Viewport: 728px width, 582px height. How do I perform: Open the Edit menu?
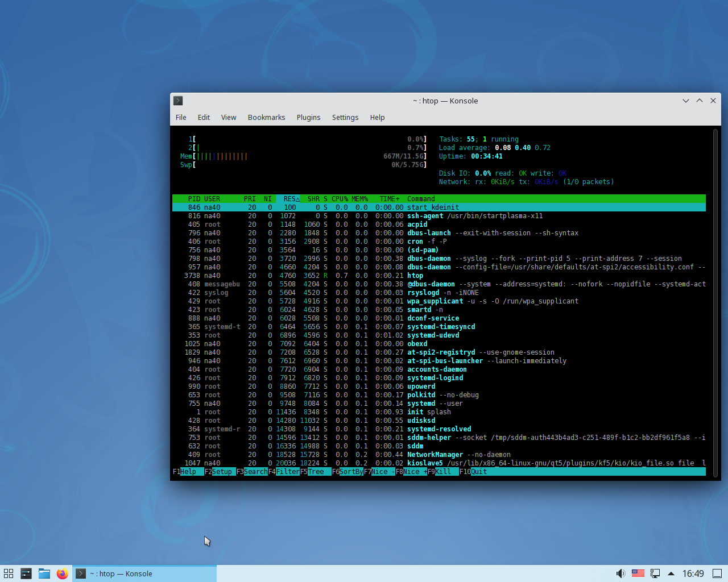[204, 117]
